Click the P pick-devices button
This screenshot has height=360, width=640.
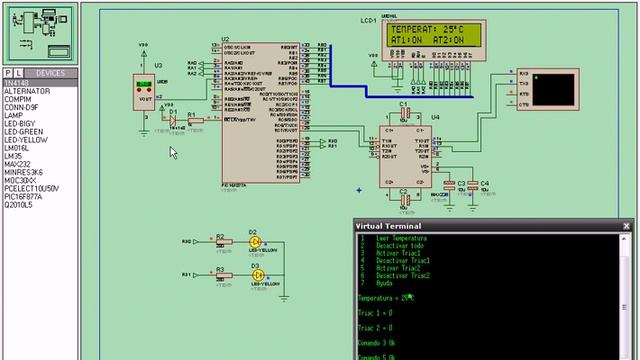[8, 73]
